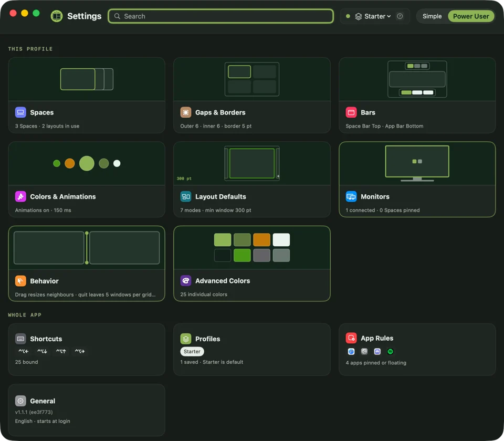Click the Settings app logo icon
This screenshot has height=441, width=504.
pyautogui.click(x=57, y=16)
